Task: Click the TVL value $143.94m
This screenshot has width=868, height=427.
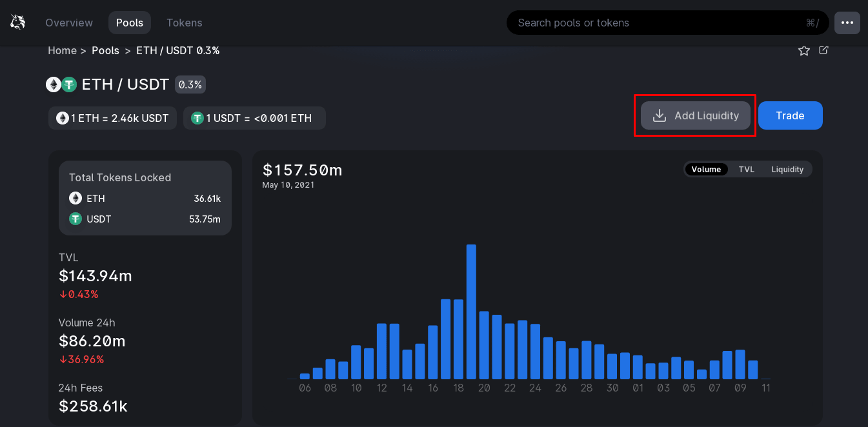Action: [x=96, y=276]
